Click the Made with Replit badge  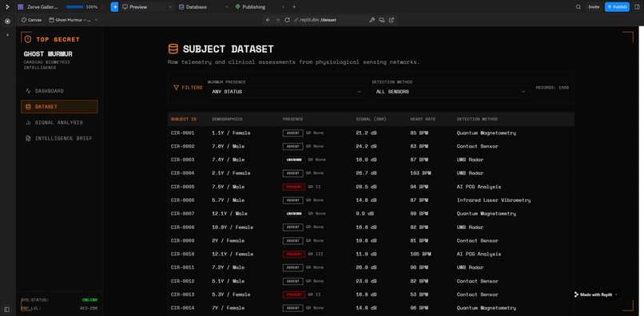tap(595, 294)
